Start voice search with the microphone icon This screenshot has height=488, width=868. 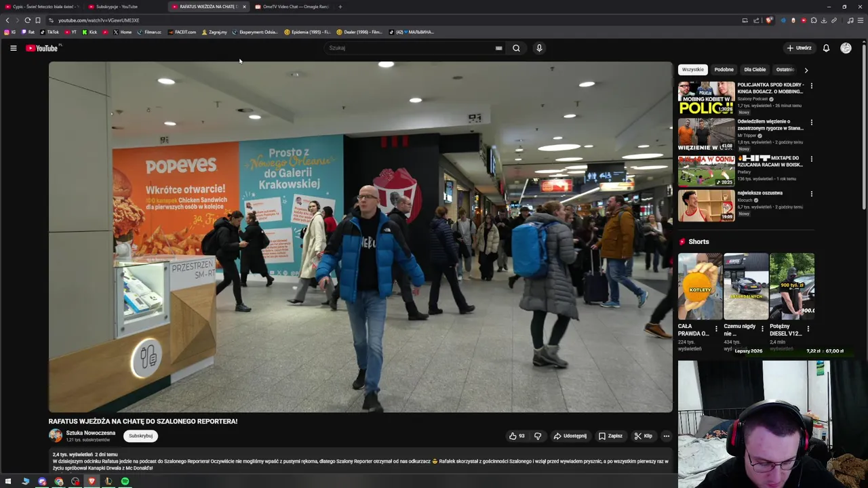click(539, 48)
